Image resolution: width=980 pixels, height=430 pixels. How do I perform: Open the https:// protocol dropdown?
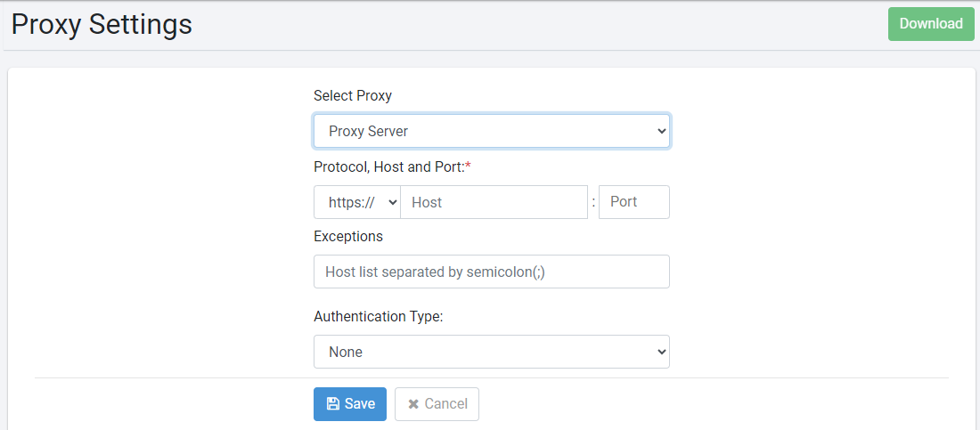[x=357, y=202]
